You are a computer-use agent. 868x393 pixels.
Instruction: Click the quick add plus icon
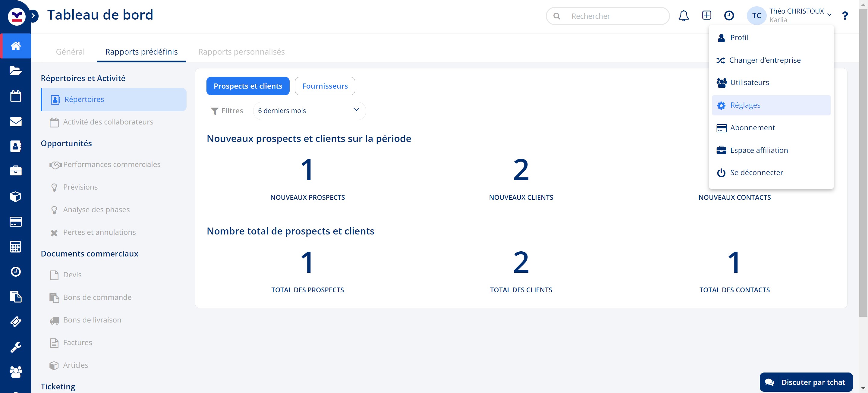tap(706, 15)
